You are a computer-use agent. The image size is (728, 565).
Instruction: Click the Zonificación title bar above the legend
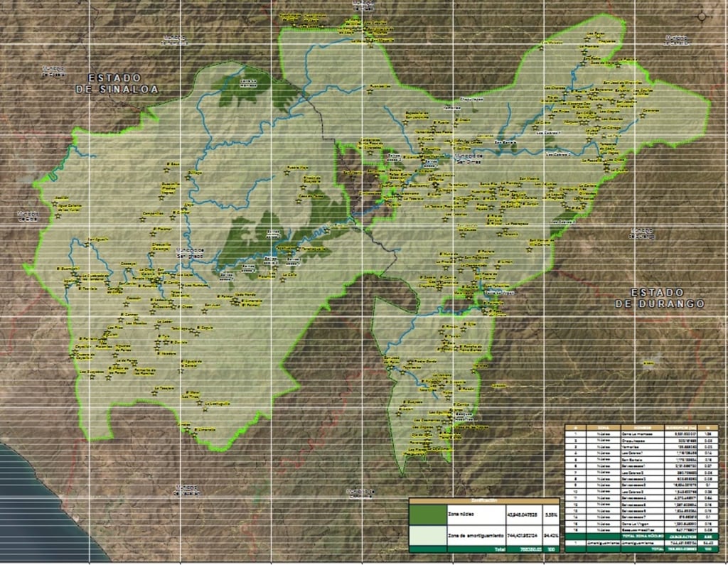(x=484, y=499)
